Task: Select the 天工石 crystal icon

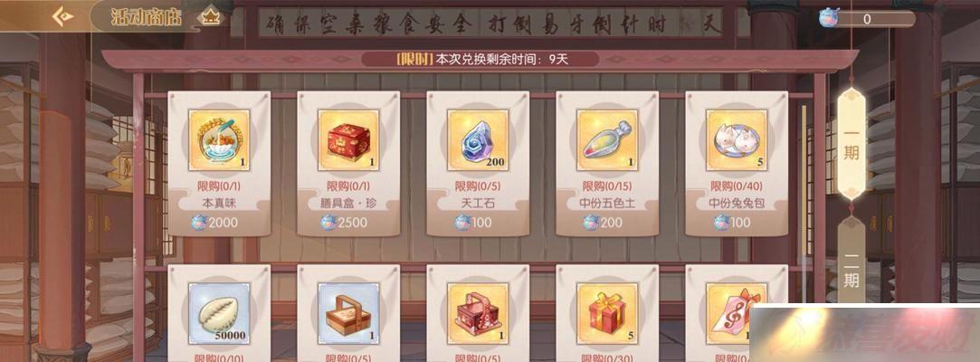Action: click(478, 140)
